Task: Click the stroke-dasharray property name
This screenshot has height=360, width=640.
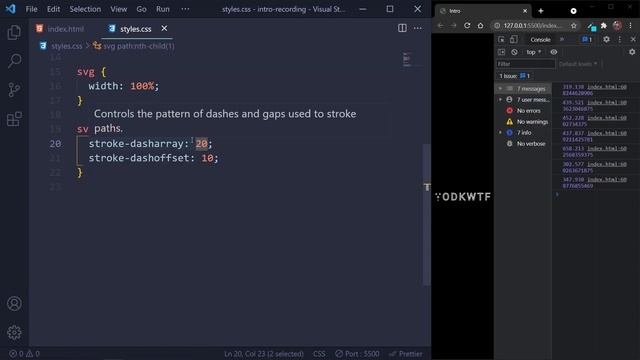Action: pos(136,144)
